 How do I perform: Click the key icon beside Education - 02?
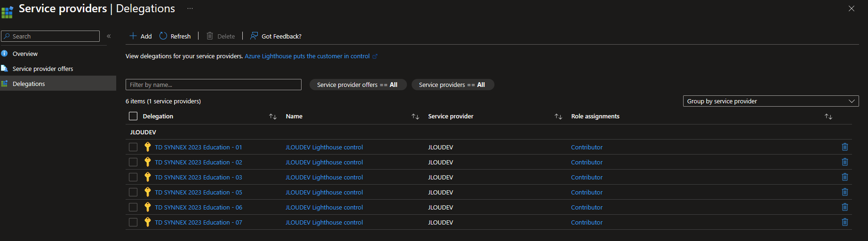147,162
